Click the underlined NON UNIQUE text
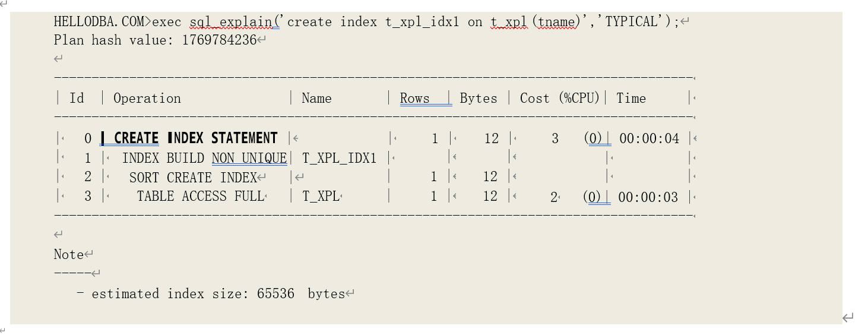This screenshot has width=868, height=335. [249, 159]
